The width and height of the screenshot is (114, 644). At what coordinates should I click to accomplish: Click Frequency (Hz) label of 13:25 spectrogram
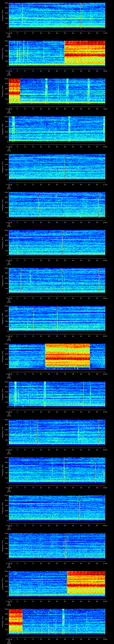3,356
